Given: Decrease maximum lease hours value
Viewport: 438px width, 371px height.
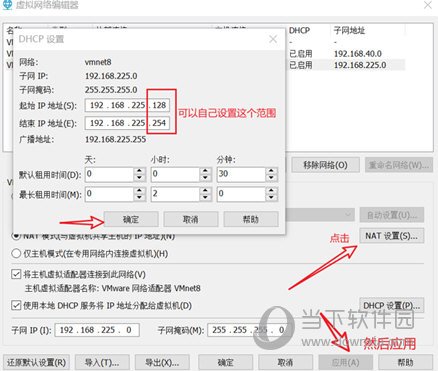Looking at the screenshot, I should tap(205, 198).
